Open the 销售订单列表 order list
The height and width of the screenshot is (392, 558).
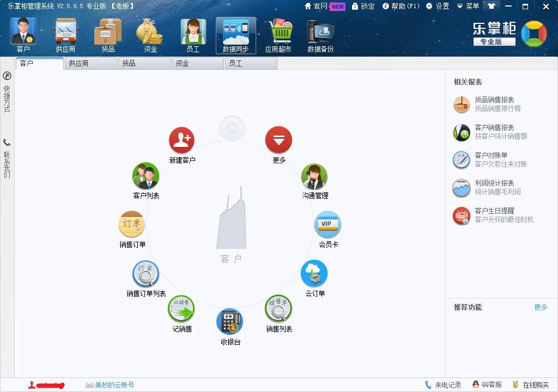click(146, 273)
